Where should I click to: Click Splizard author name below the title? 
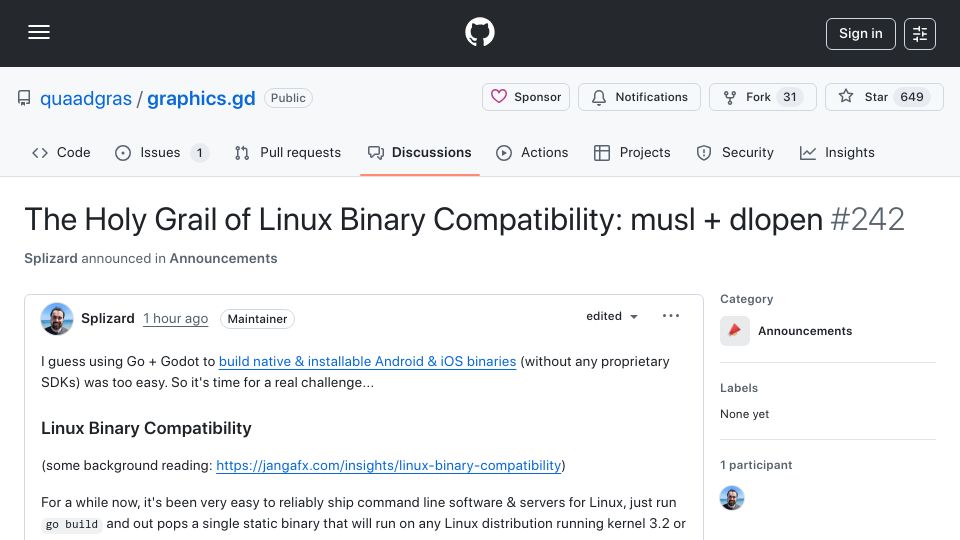coord(51,258)
